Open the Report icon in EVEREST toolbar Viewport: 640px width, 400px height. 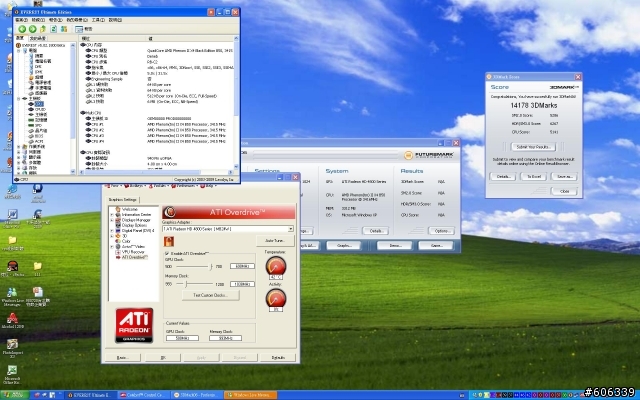[79, 29]
